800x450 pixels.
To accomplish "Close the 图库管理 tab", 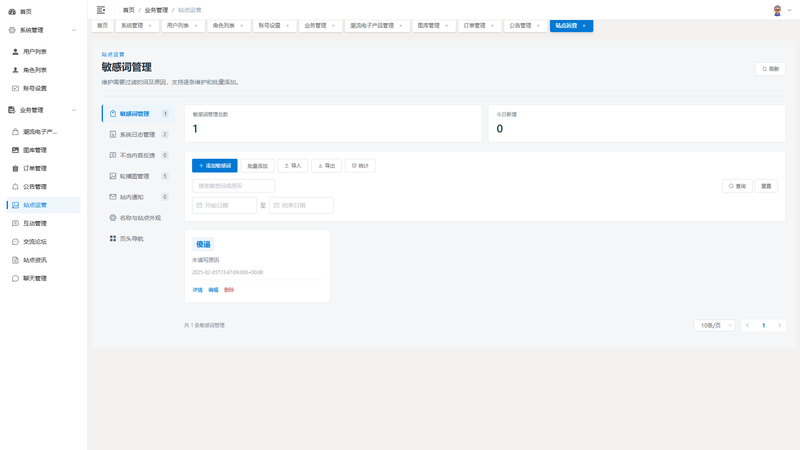I will click(446, 26).
